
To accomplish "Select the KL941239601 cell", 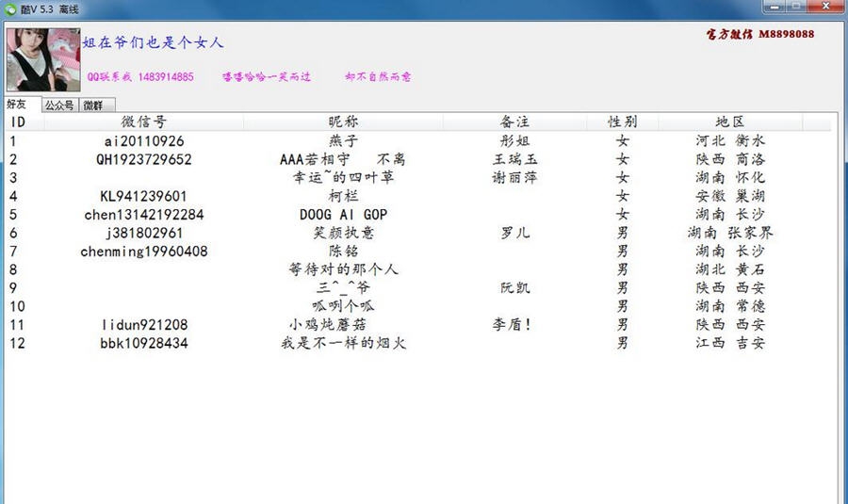I will 144,196.
